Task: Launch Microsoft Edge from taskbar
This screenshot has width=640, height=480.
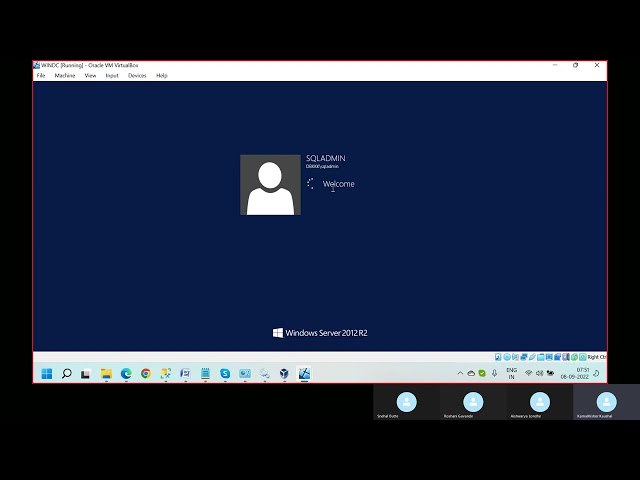Action: pyautogui.click(x=126, y=373)
